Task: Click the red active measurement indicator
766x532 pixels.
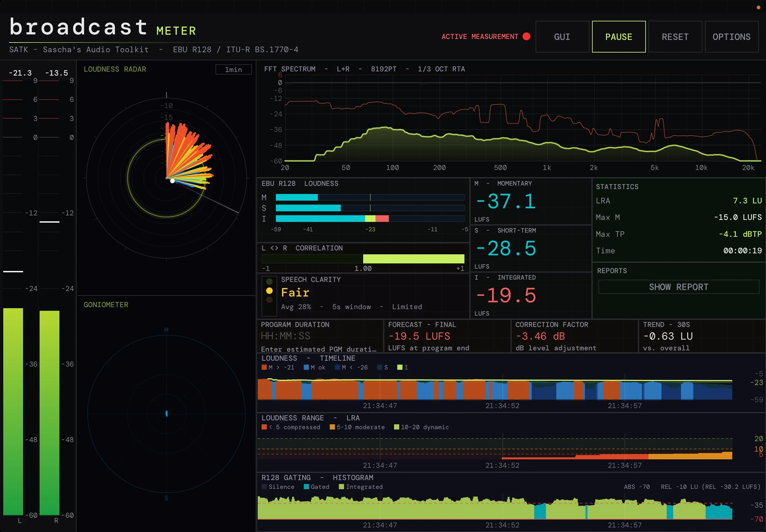Action: [x=526, y=36]
